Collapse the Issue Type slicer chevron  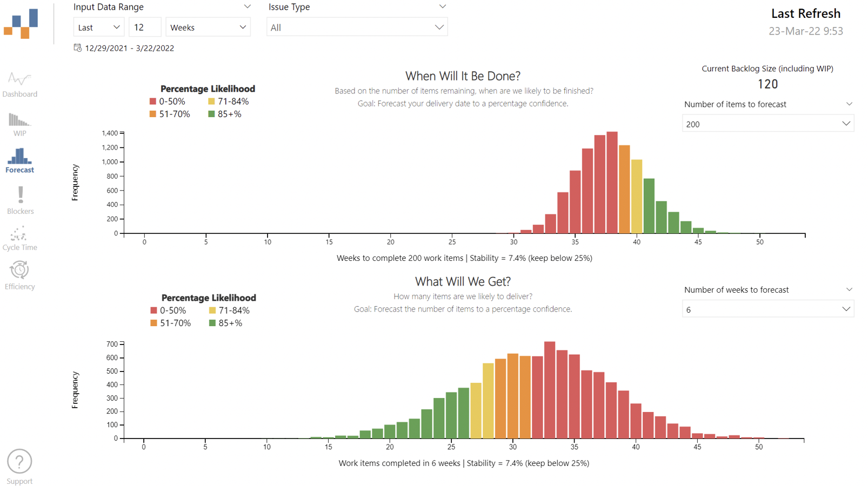pos(443,7)
